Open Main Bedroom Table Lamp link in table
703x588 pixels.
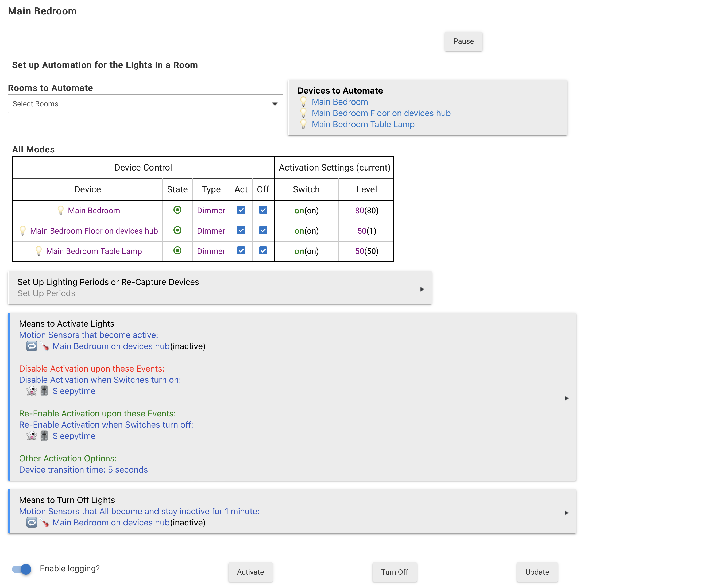(x=94, y=251)
